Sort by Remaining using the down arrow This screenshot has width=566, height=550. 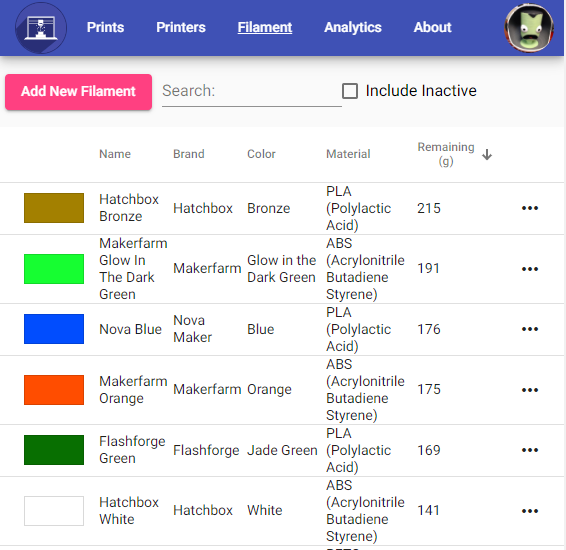point(487,154)
